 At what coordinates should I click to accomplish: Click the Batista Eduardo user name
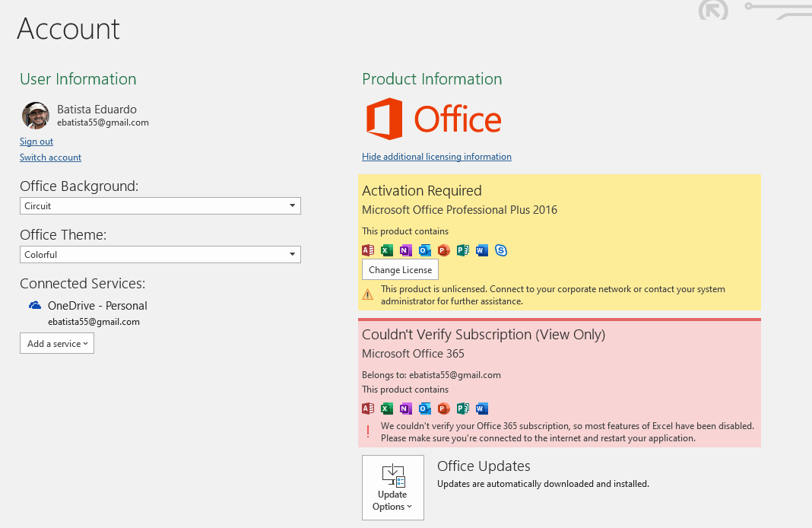click(97, 110)
